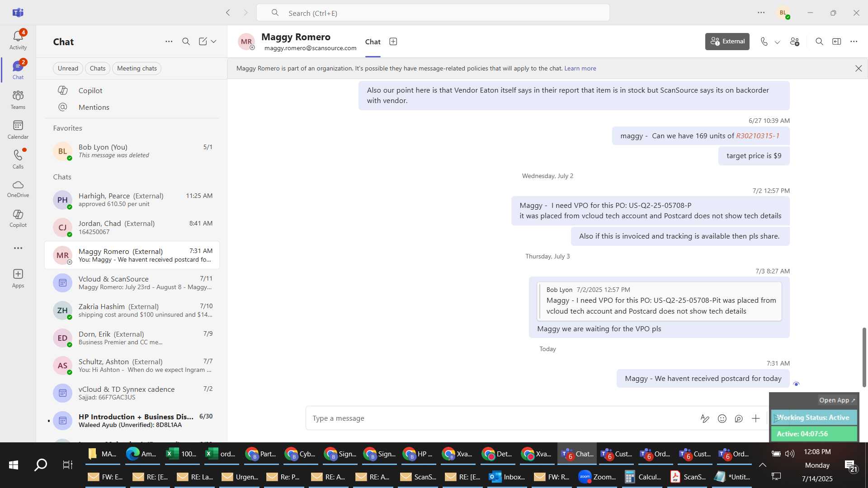Open Mentions entry in chat list
This screenshot has width=868, height=488.
pyautogui.click(x=132, y=107)
